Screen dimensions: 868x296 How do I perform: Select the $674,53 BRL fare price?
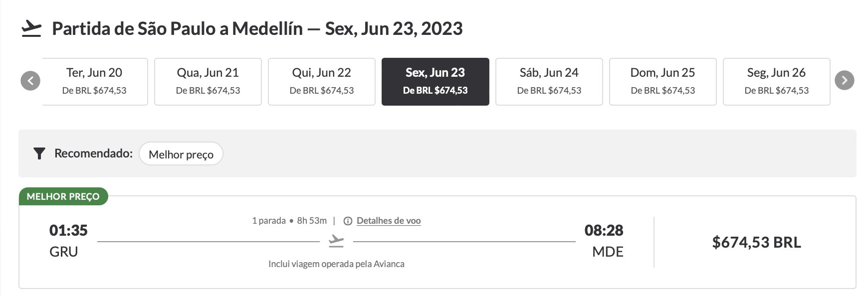point(757,242)
